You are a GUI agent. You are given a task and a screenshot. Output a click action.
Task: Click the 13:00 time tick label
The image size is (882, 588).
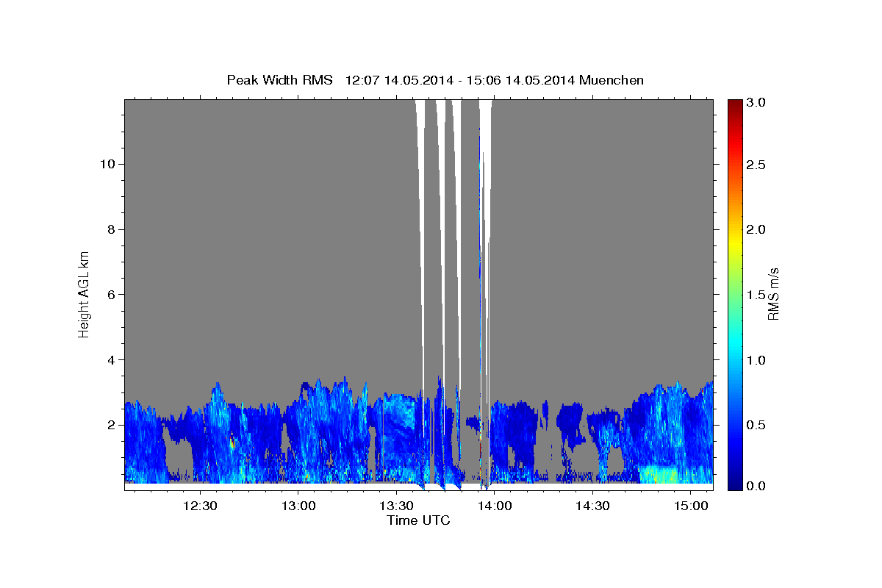coord(298,506)
